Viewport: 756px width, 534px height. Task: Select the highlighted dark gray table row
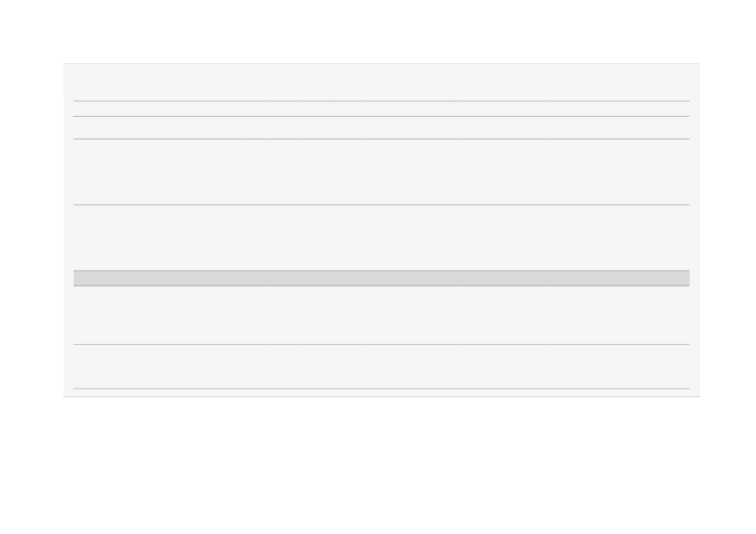click(381, 278)
